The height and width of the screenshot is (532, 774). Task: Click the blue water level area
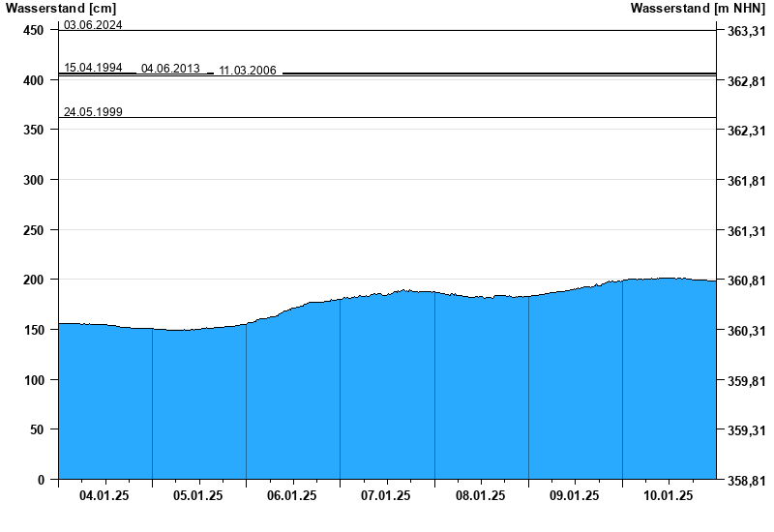(x=387, y=387)
